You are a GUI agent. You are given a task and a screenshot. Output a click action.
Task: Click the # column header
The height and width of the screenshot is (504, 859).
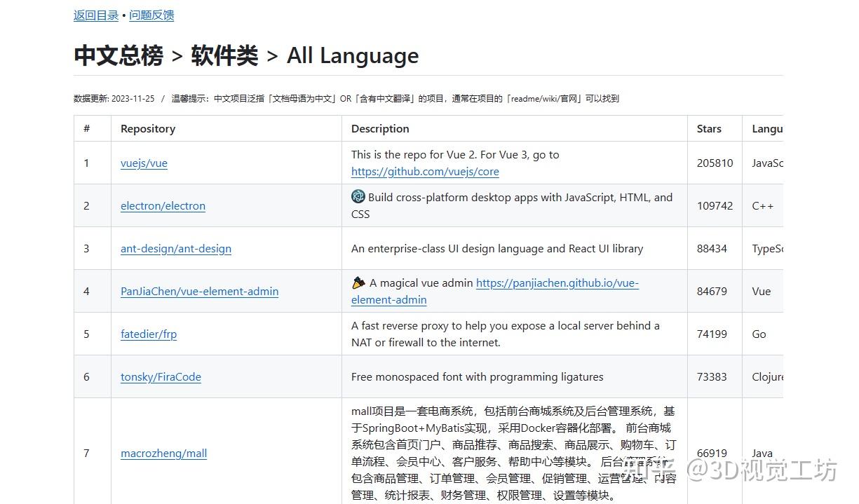pyautogui.click(x=86, y=129)
